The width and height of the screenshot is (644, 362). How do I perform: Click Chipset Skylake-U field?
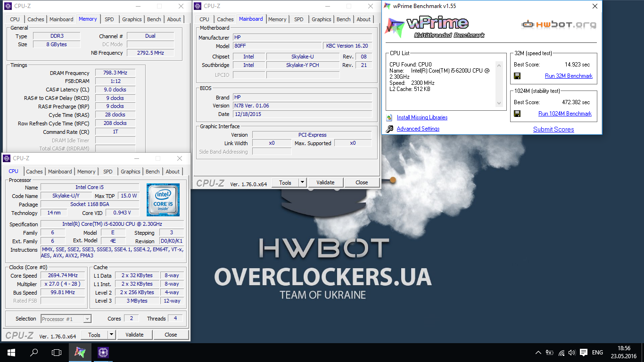pos(303,57)
